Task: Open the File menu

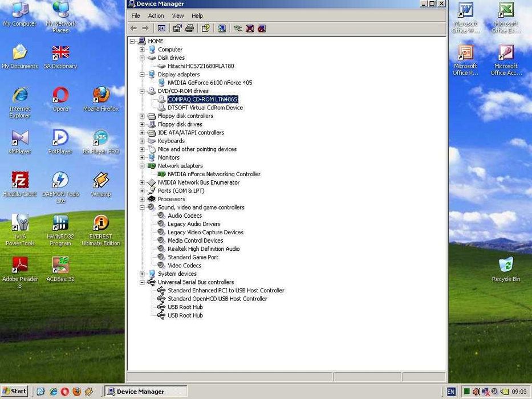Action: (x=136, y=15)
